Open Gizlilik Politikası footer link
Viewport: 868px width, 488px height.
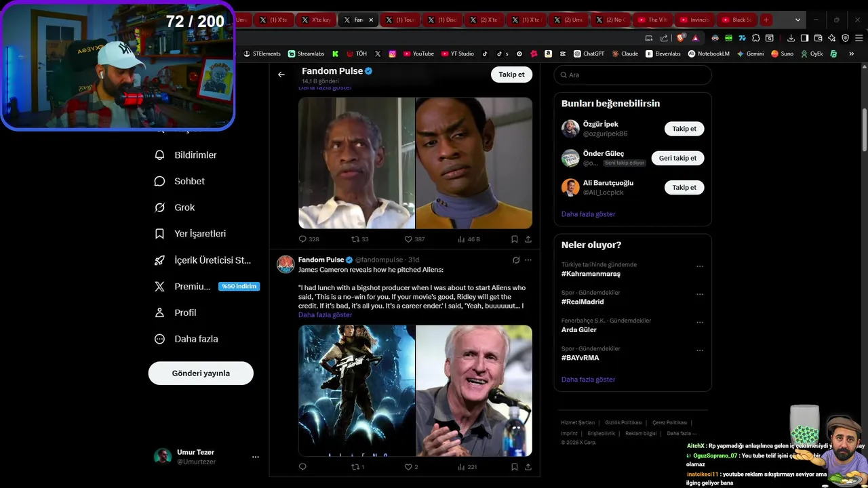tap(623, 422)
